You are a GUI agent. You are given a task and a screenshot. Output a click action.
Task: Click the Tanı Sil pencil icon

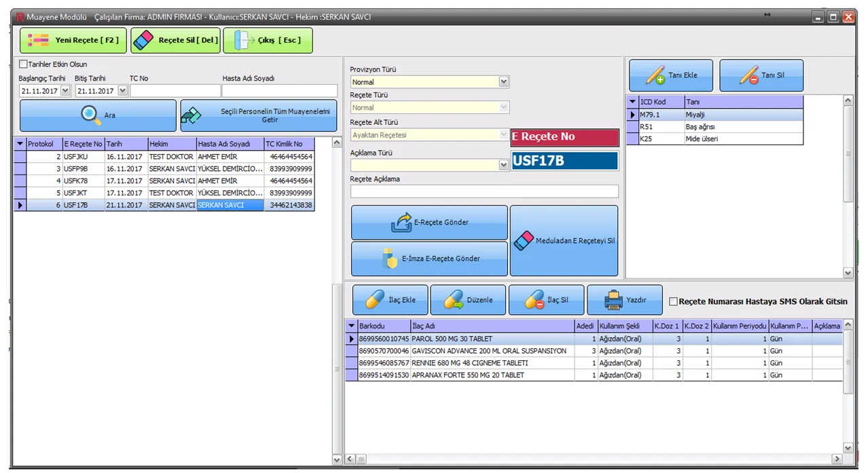click(748, 75)
